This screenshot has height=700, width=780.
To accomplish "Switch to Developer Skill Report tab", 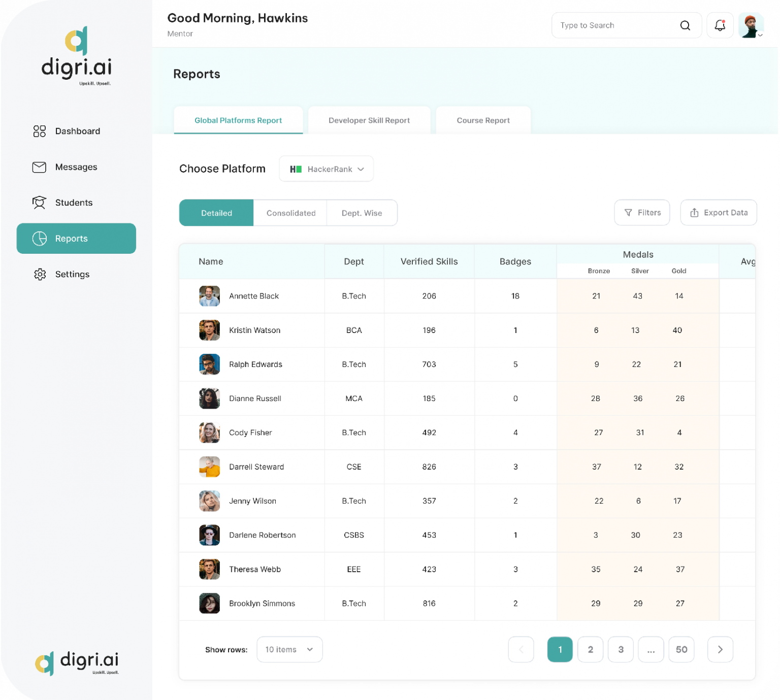I will (x=369, y=120).
